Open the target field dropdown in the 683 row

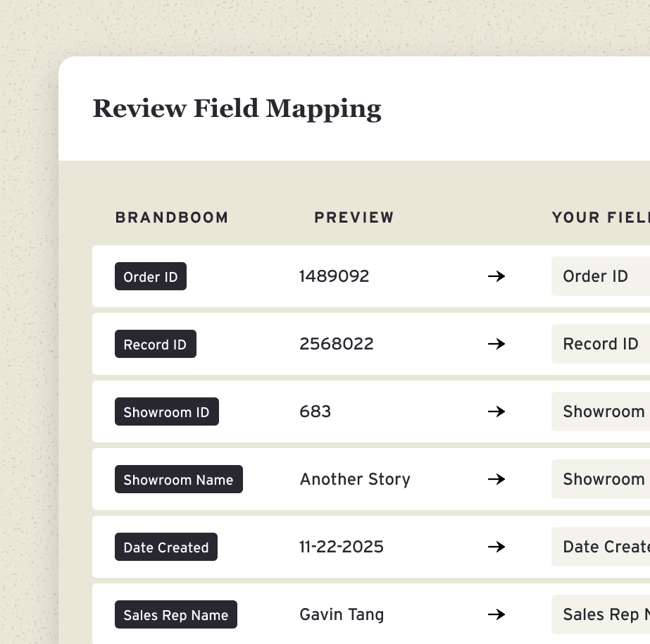[601, 411]
